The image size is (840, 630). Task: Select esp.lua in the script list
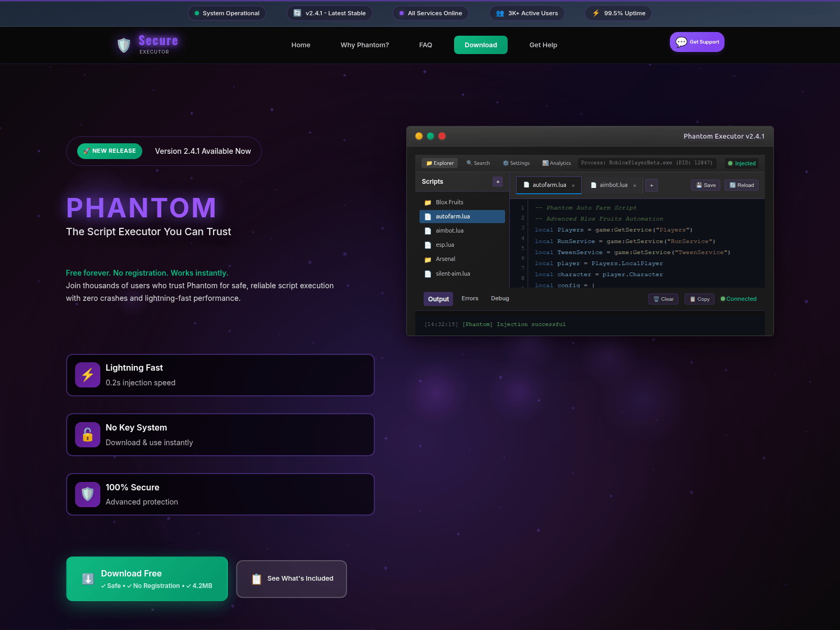click(x=462, y=245)
